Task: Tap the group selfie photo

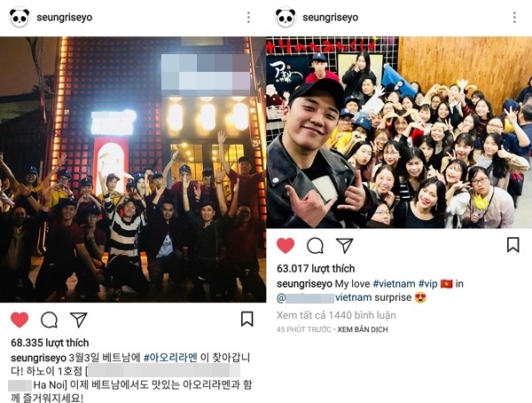Action: tap(399, 132)
